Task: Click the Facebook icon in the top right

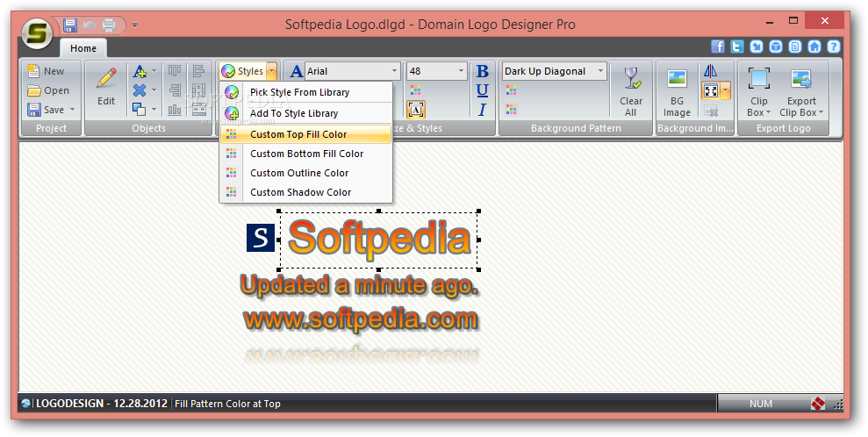Action: [718, 47]
